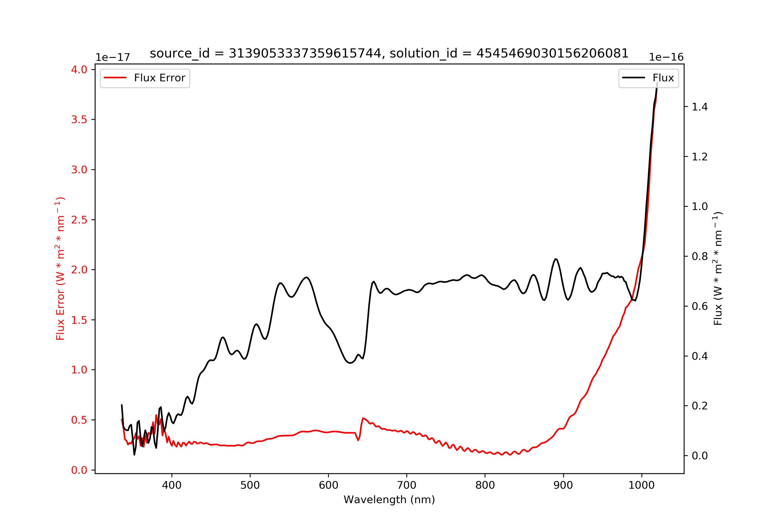Click the black Flux legend line
The image size is (760, 532).
click(634, 78)
